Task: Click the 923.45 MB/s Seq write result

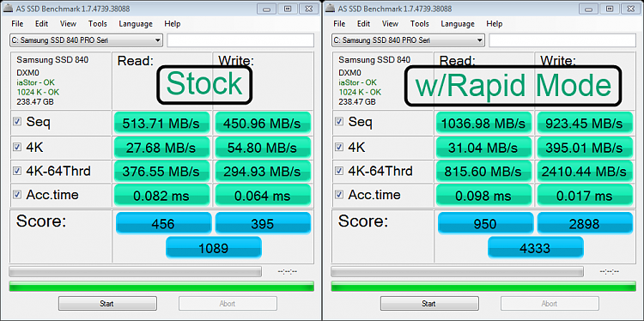Action: click(585, 123)
